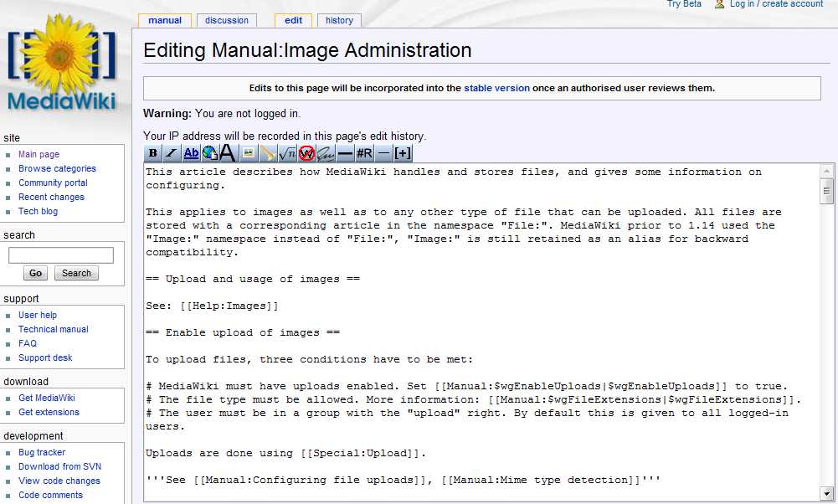This screenshot has width=838, height=504.
Task: Insert embedded image icon
Action: tap(248, 153)
